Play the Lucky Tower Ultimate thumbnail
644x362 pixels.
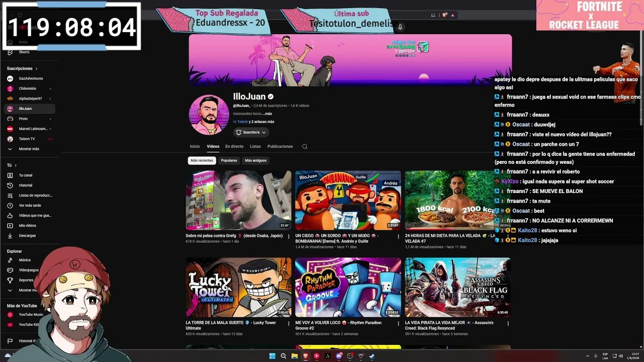238,287
